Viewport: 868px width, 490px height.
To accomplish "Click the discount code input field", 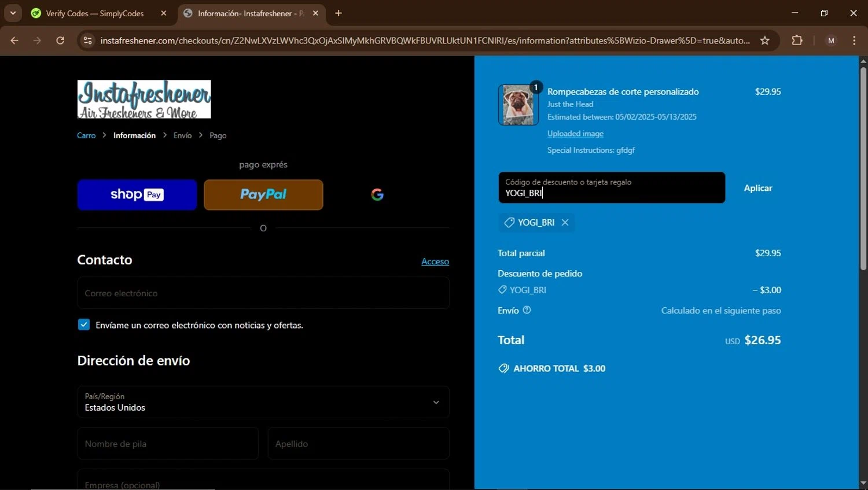I will point(612,187).
